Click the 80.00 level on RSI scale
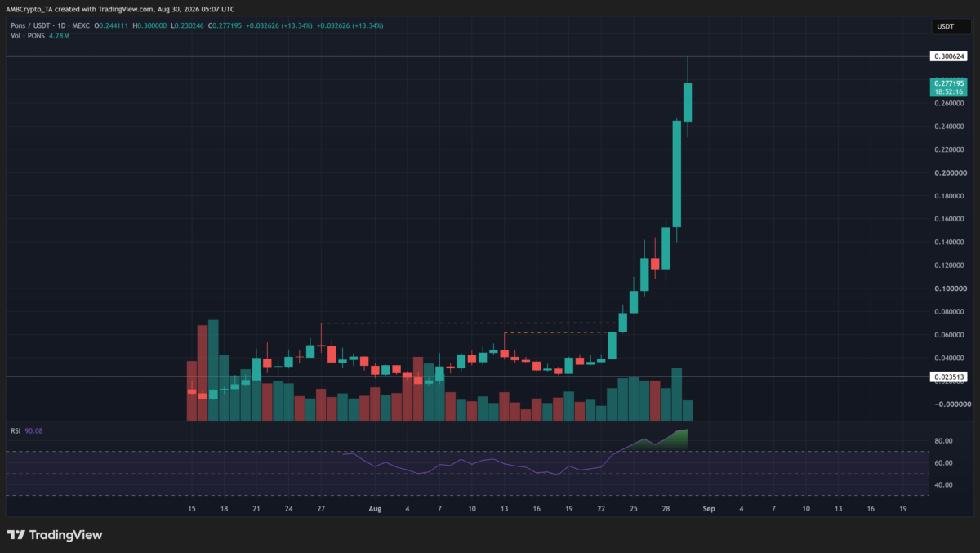 (x=945, y=441)
